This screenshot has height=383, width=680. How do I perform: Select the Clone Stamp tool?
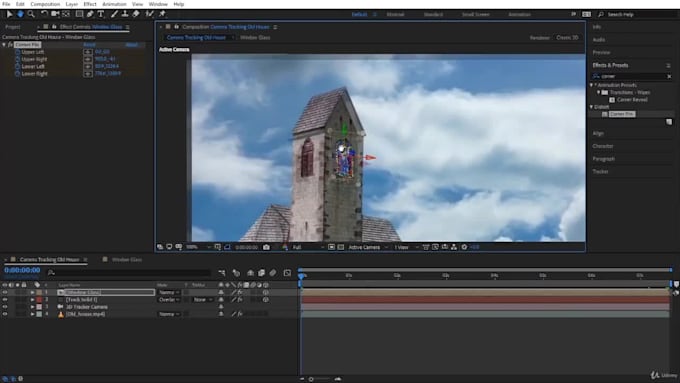pos(125,14)
